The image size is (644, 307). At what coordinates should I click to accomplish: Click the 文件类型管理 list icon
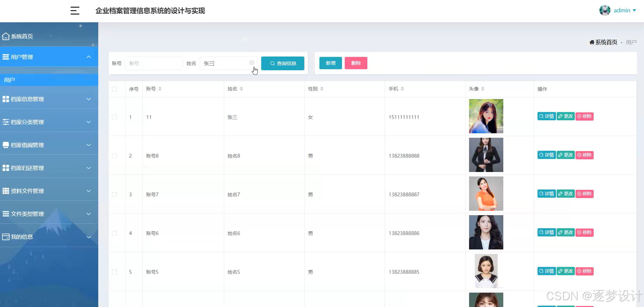click(x=6, y=214)
